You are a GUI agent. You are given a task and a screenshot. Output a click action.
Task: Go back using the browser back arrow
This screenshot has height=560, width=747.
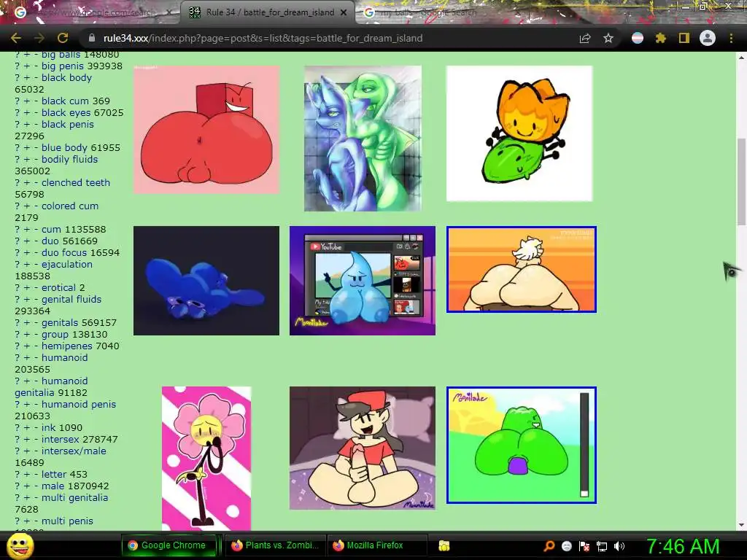(16, 38)
